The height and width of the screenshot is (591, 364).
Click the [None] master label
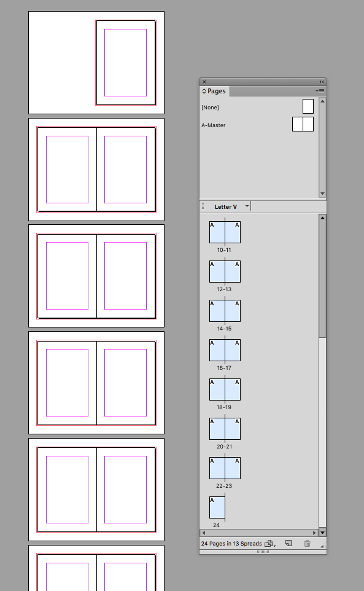click(210, 108)
